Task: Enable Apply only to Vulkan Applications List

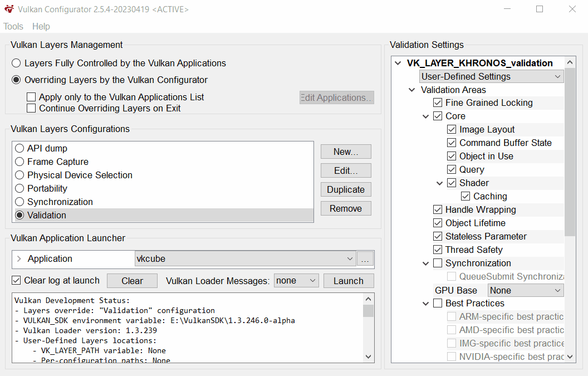Action: click(31, 97)
